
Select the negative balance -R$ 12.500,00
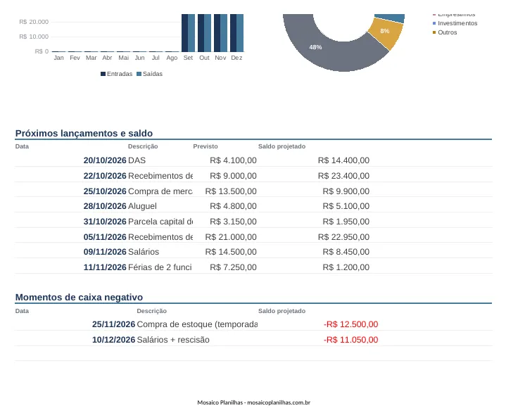click(x=350, y=324)
